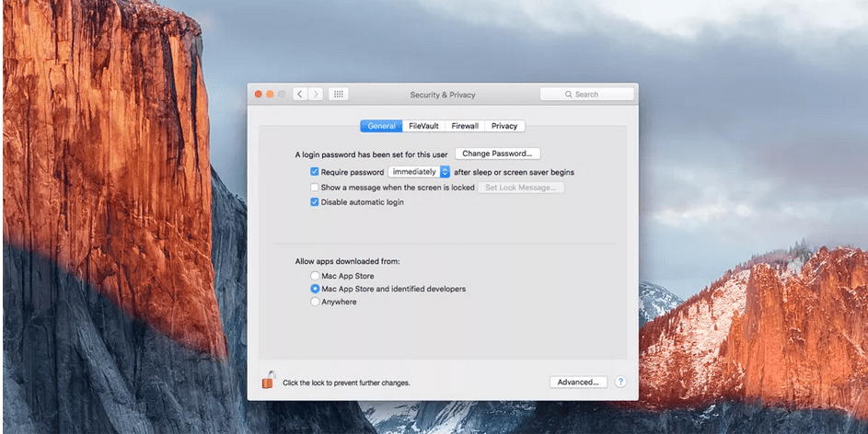The image size is (868, 434).
Task: Click the magnifying glass search icon
Action: point(569,94)
